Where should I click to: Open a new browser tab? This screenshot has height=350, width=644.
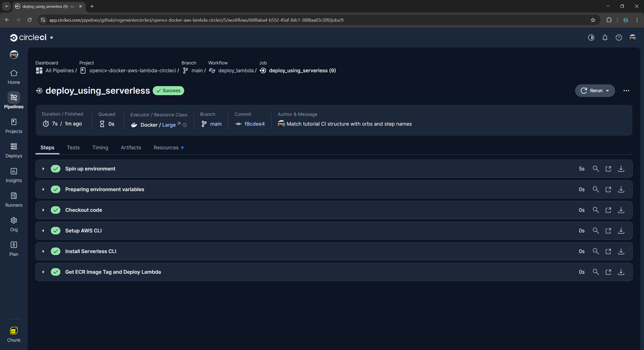(92, 6)
